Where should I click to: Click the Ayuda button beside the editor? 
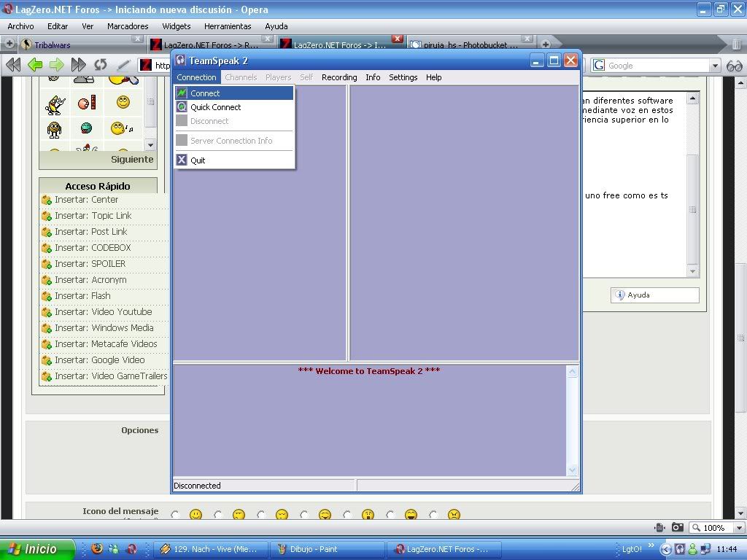pyautogui.click(x=654, y=295)
